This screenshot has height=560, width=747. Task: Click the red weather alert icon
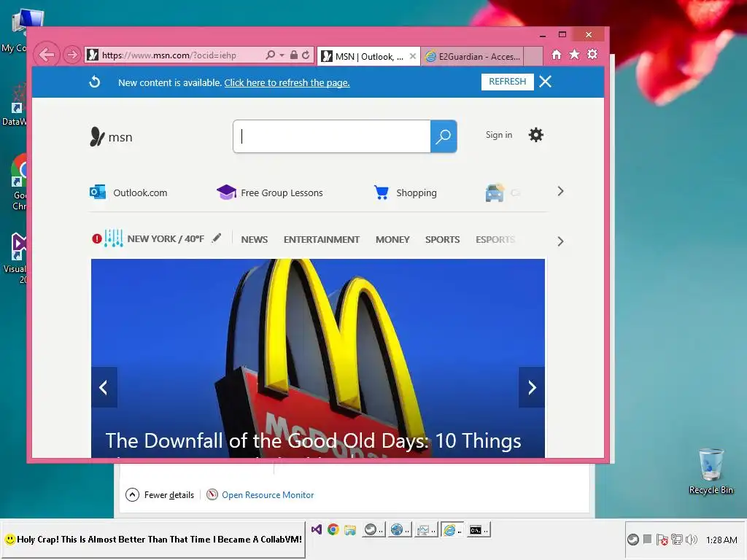[97, 238]
